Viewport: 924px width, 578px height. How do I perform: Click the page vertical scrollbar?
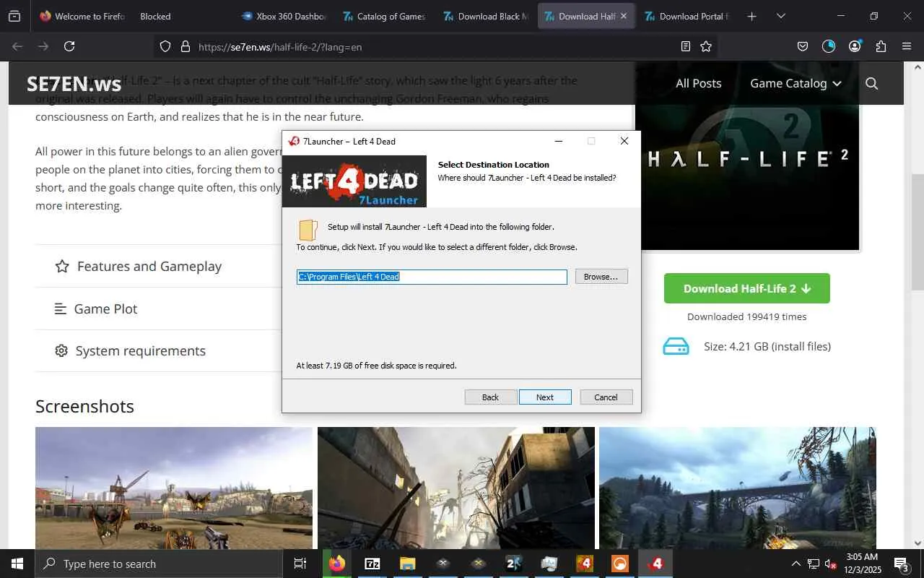click(917, 231)
